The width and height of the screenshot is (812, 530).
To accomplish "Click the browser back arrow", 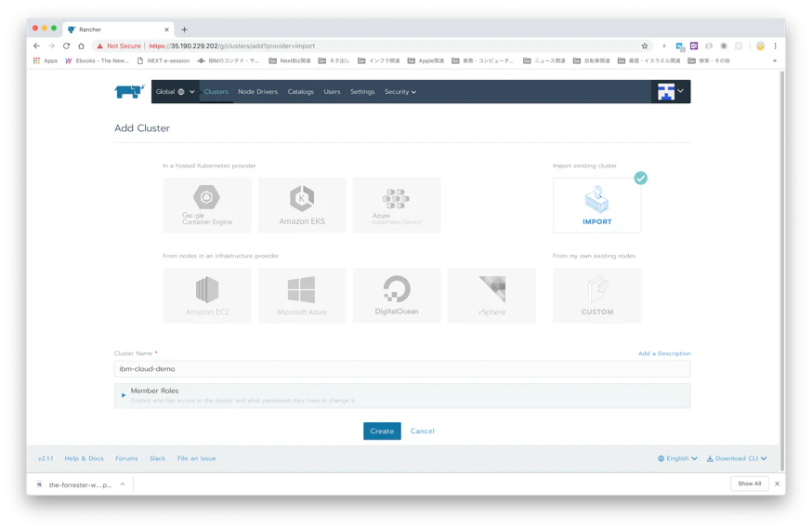I will point(36,46).
